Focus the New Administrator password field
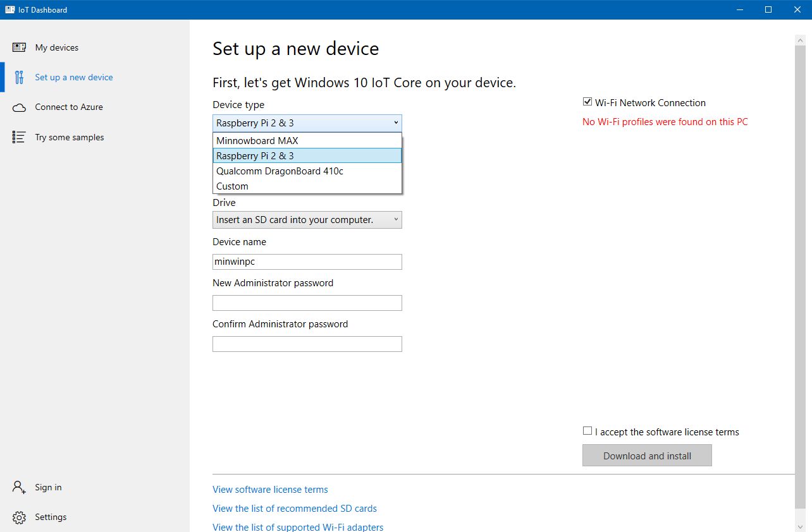 tap(307, 303)
